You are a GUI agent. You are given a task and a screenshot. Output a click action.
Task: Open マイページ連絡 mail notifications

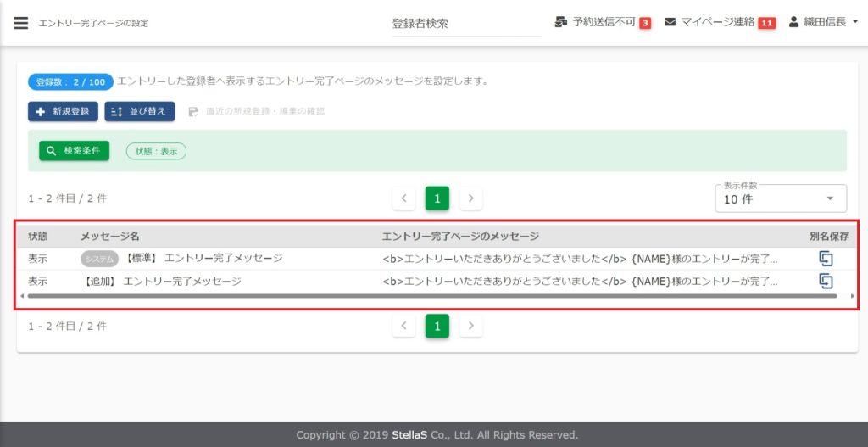tap(670, 22)
